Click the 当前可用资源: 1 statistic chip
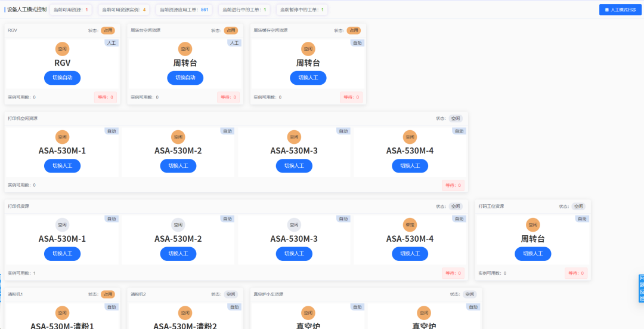Viewport: 644px width, 329px height. (x=70, y=10)
